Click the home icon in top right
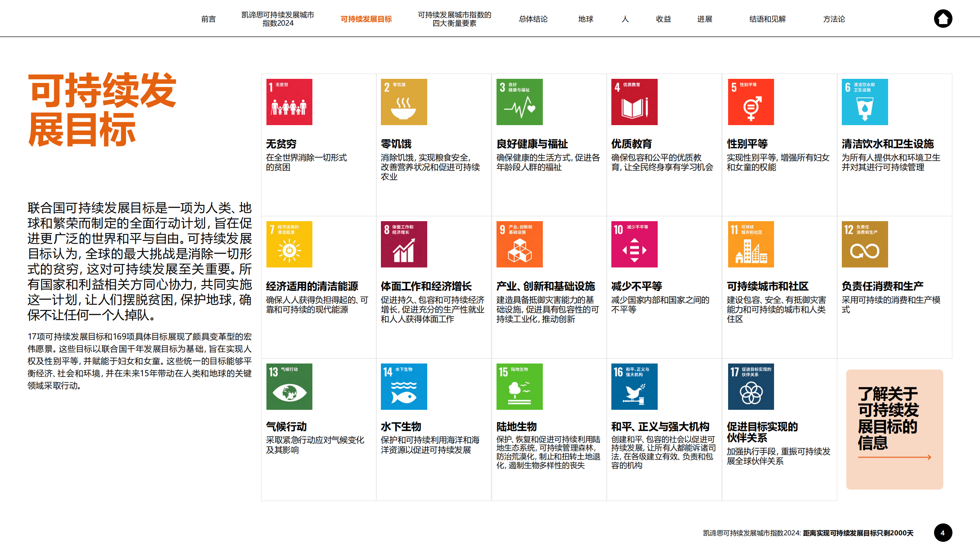980x551 pixels. 943,19
